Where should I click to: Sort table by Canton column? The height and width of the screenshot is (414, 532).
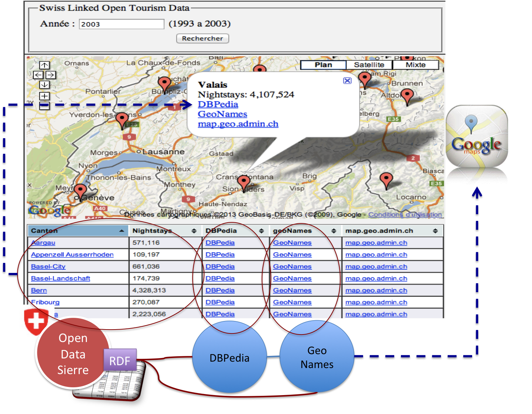pyautogui.click(x=78, y=231)
